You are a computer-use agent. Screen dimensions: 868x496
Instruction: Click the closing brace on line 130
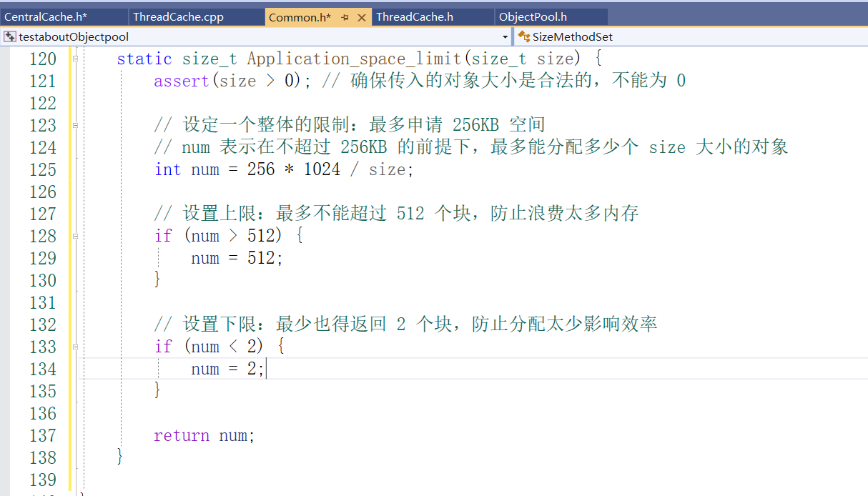[157, 279]
